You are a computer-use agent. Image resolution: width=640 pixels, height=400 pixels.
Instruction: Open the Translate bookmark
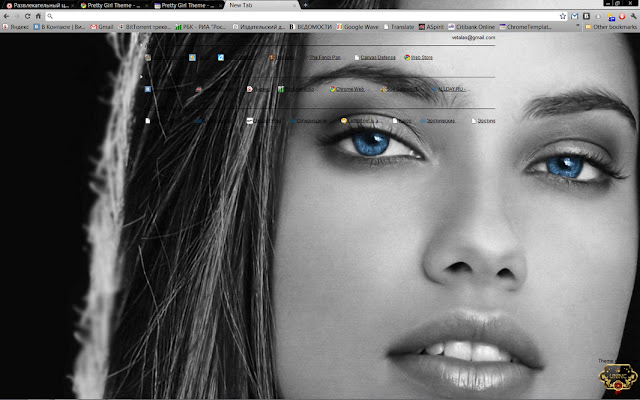click(399, 27)
